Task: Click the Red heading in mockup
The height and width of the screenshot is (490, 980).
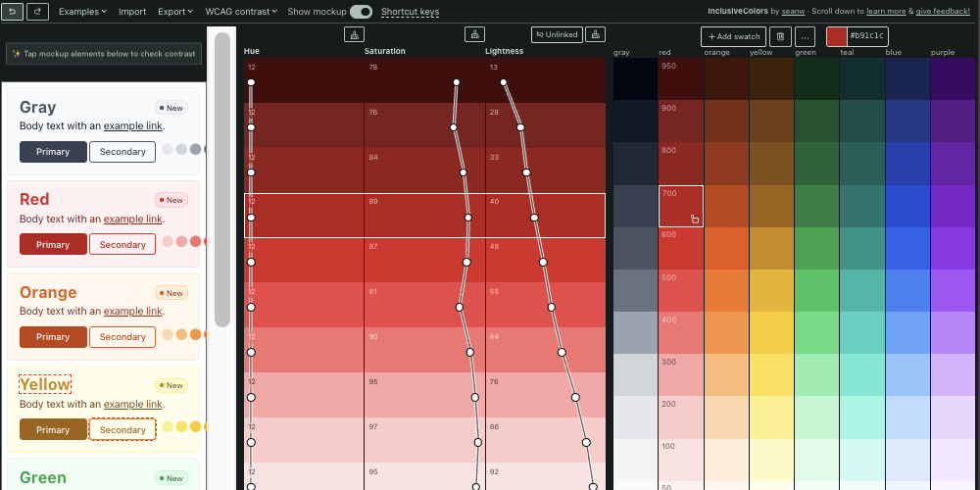Action: pyautogui.click(x=34, y=199)
